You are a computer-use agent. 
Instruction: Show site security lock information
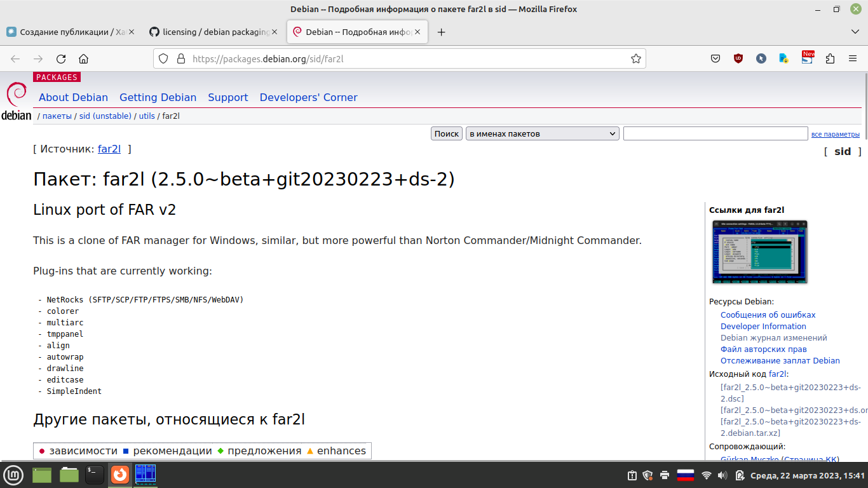tap(180, 58)
